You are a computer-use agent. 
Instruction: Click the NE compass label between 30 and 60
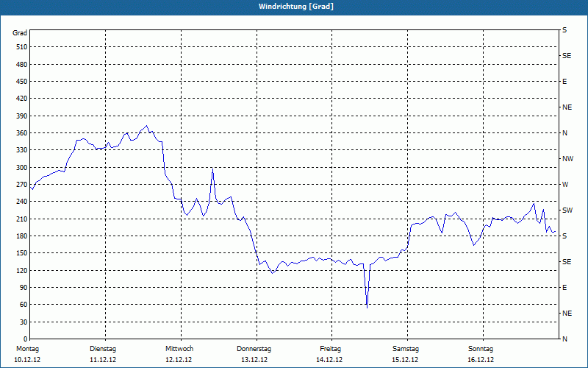567,314
